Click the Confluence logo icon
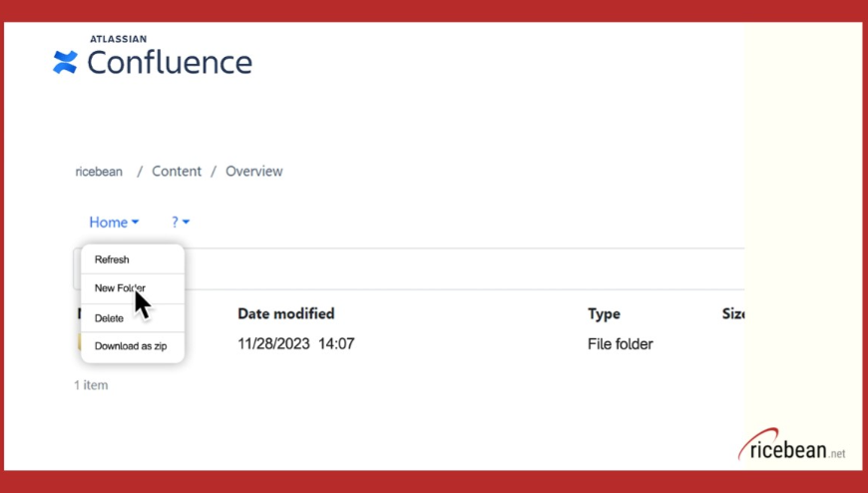This screenshot has height=493, width=868. pyautogui.click(x=65, y=63)
